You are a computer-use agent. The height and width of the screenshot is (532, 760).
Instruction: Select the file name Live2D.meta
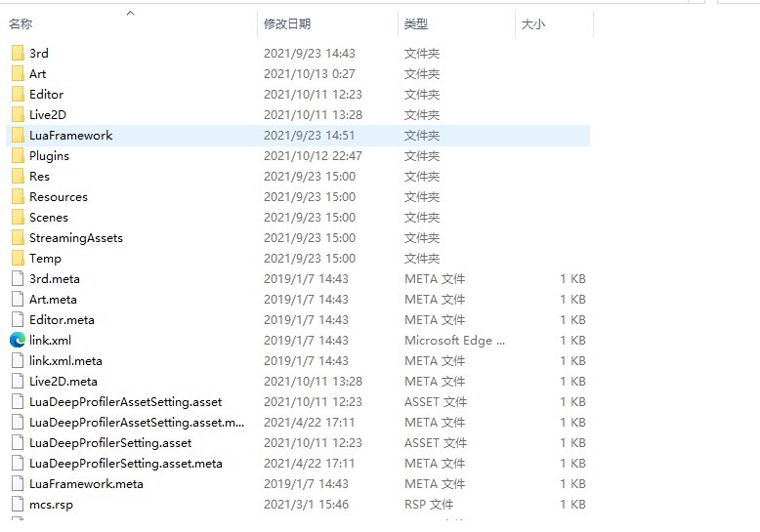[x=63, y=382]
